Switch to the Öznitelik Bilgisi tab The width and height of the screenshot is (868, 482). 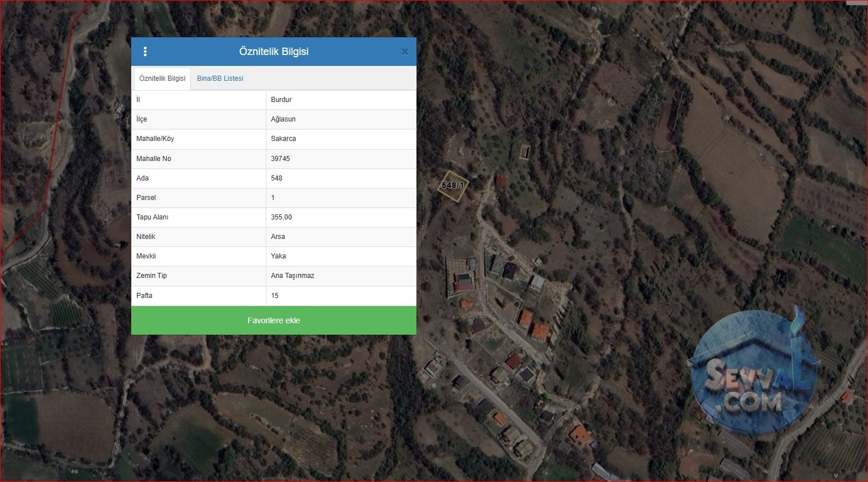tap(162, 79)
